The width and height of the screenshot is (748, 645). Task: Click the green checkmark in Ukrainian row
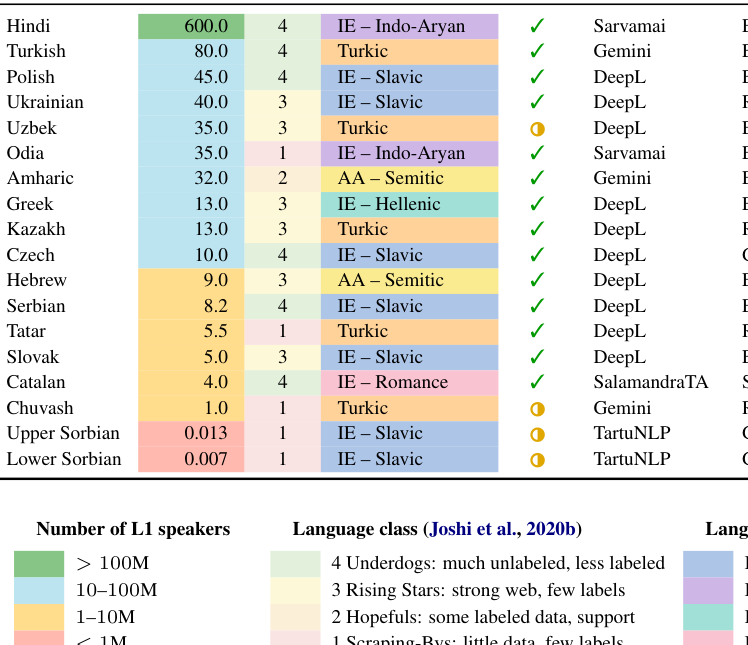point(537,102)
